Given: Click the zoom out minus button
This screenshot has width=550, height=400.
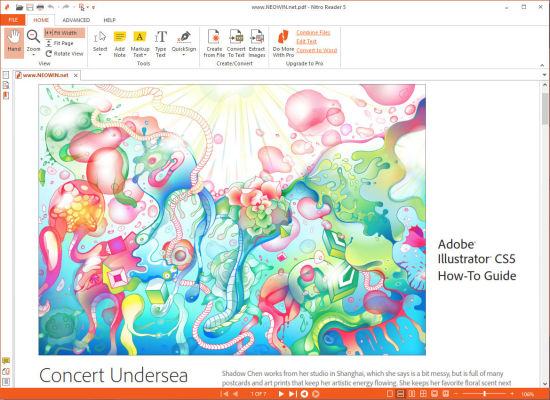Looking at the screenshot, I should (x=456, y=394).
